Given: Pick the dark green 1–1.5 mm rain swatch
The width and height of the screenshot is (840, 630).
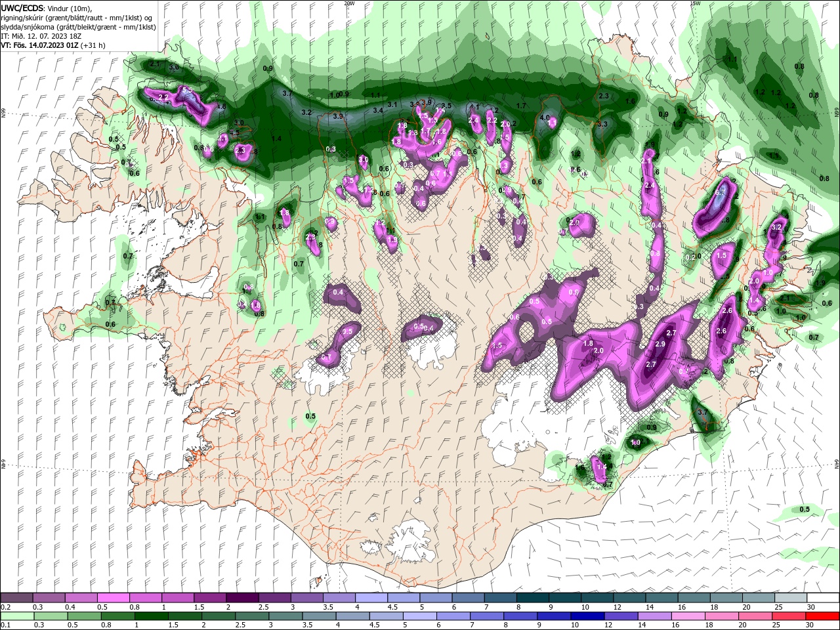Looking at the screenshot, I should tap(151, 616).
